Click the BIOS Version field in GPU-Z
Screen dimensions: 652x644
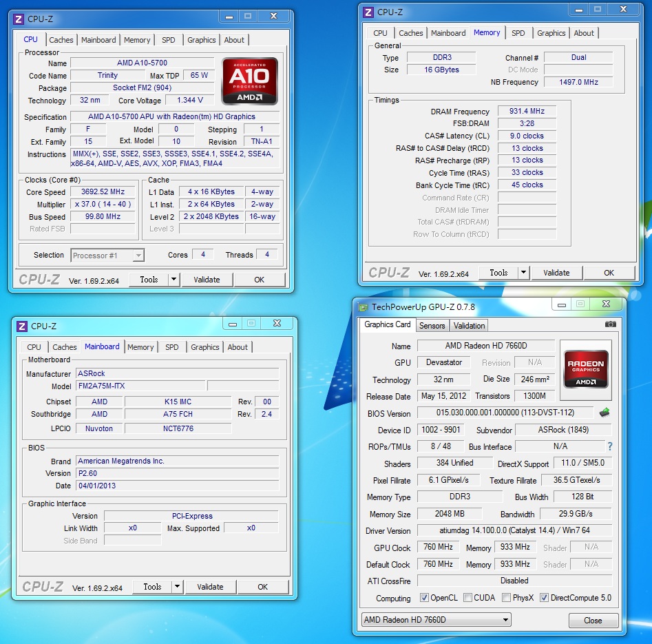505,413
